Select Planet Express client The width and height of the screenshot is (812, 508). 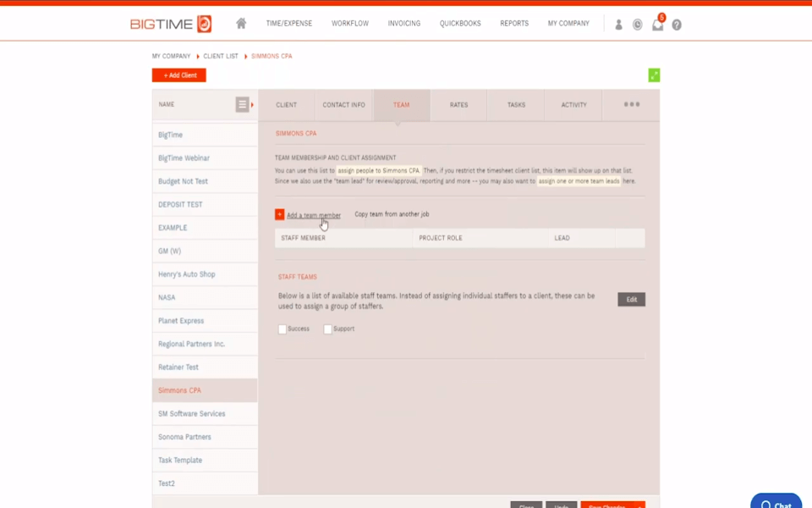[205, 321]
